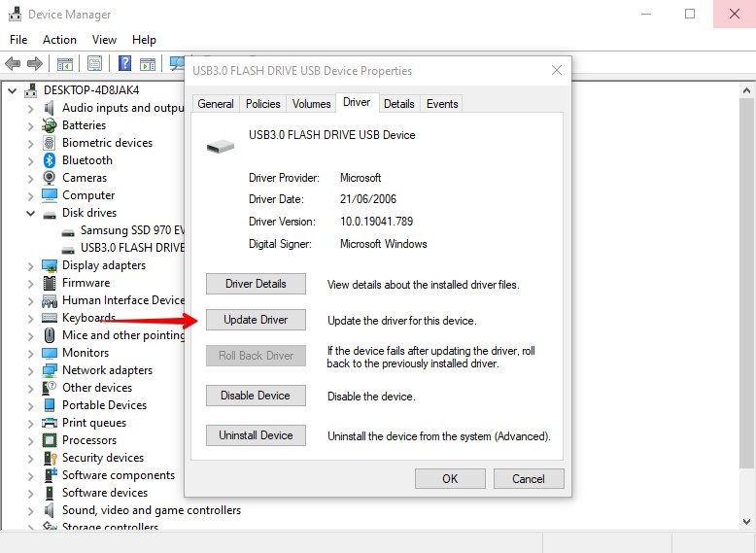Viewport: 756px width, 553px height.
Task: Click the Uninstall Device button
Action: [x=256, y=435]
